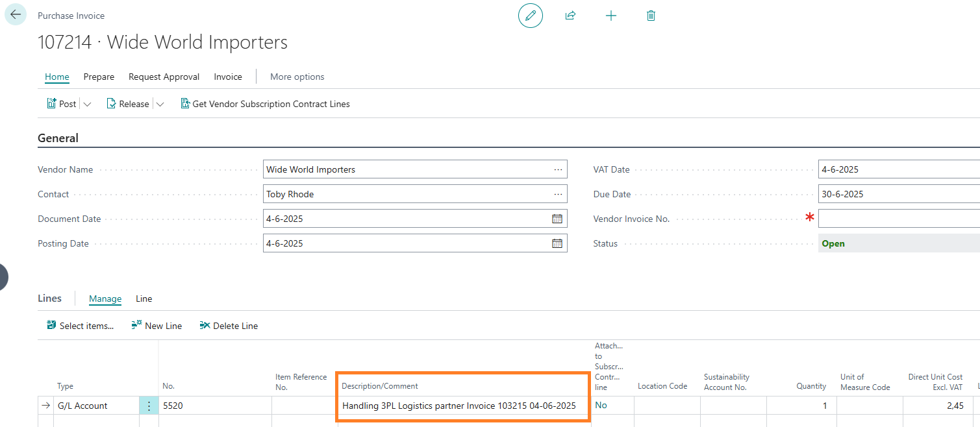Image resolution: width=980 pixels, height=427 pixels.
Task: Click the page title 107214 Wide World Importers
Action: pyautogui.click(x=162, y=42)
